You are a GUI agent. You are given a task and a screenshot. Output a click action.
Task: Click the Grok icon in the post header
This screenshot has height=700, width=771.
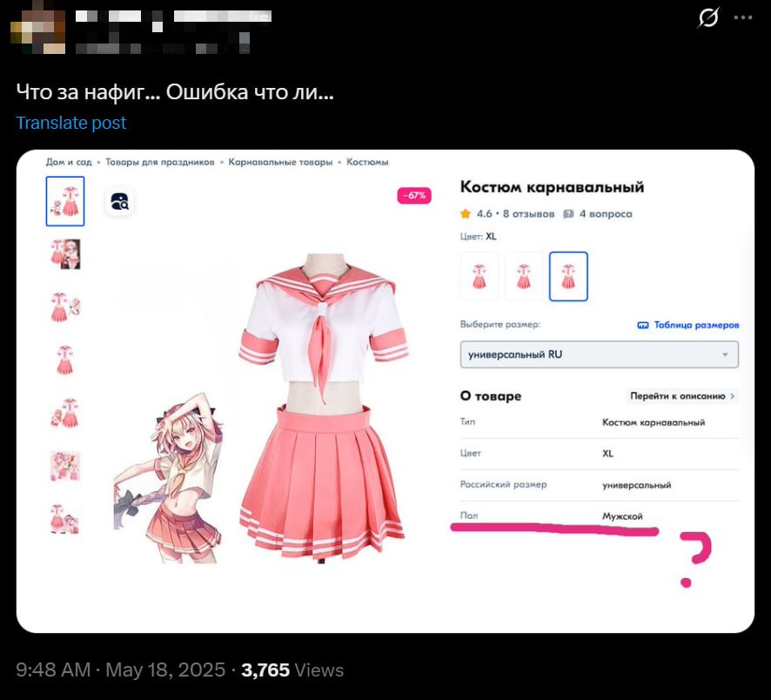point(708,17)
